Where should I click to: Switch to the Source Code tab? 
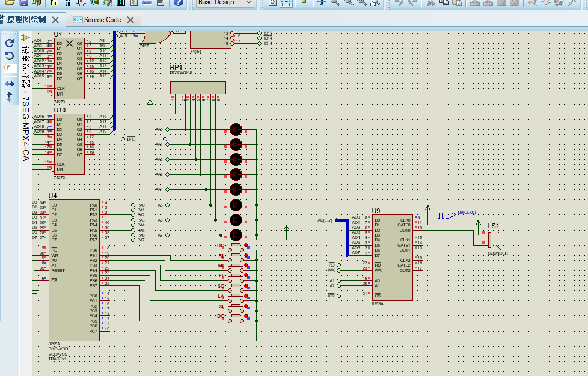(102, 19)
